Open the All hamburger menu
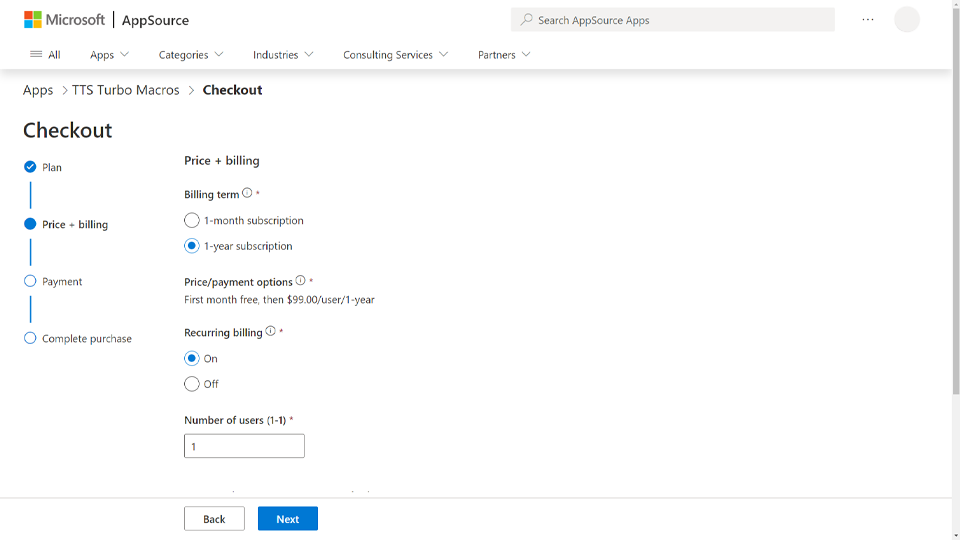The width and height of the screenshot is (960, 540). [45, 55]
